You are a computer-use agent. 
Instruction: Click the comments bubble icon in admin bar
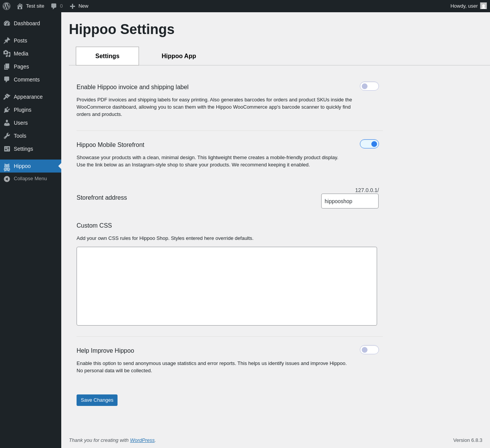pos(54,6)
